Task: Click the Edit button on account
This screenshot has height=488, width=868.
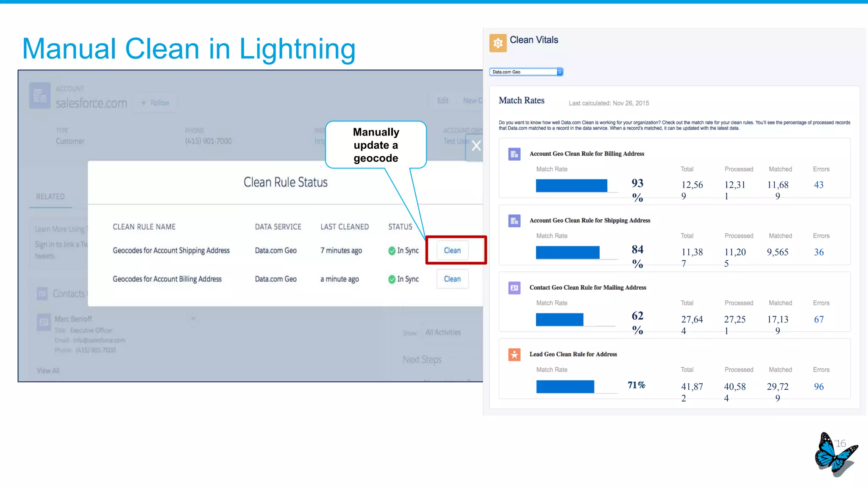Action: 443,100
